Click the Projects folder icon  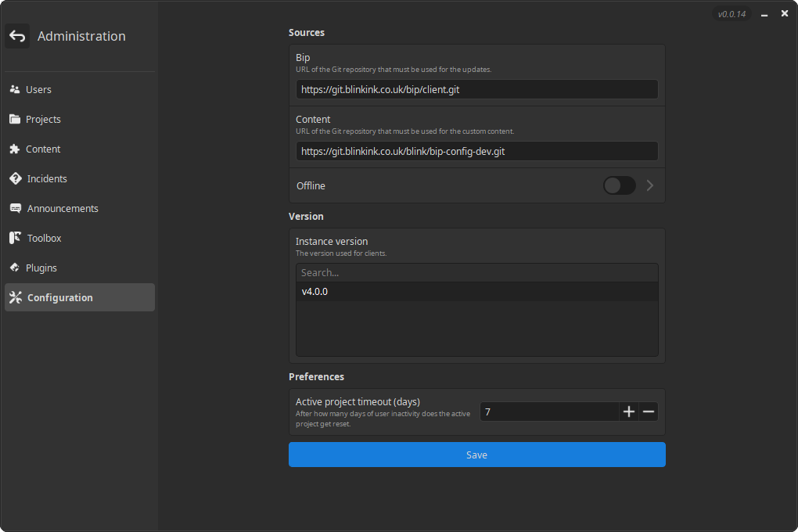[x=15, y=120]
